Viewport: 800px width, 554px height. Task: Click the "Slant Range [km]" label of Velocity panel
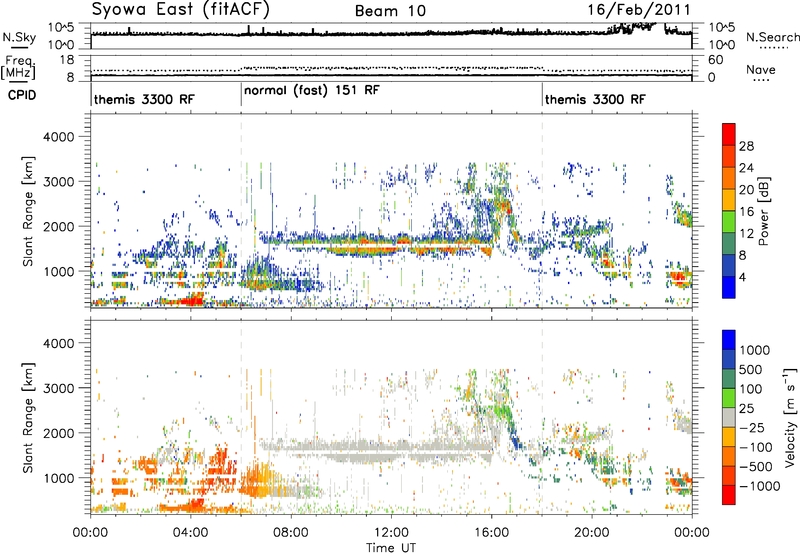click(x=28, y=417)
